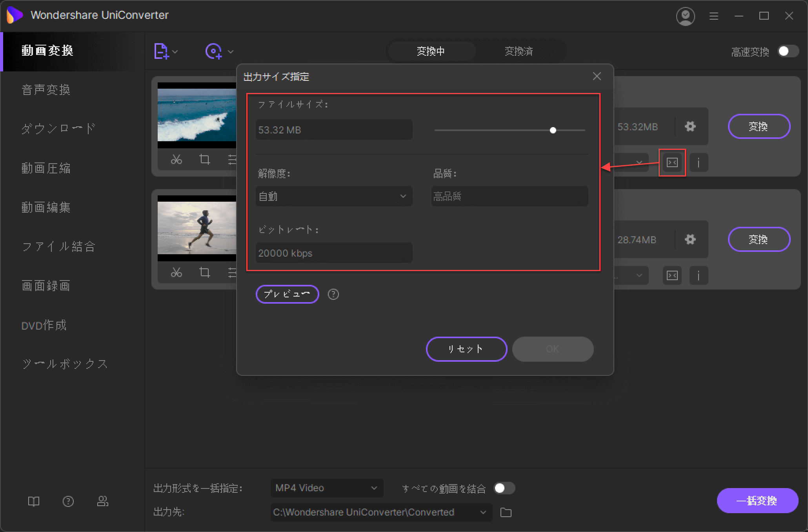Click the 28.74MB size text in second row

point(637,240)
